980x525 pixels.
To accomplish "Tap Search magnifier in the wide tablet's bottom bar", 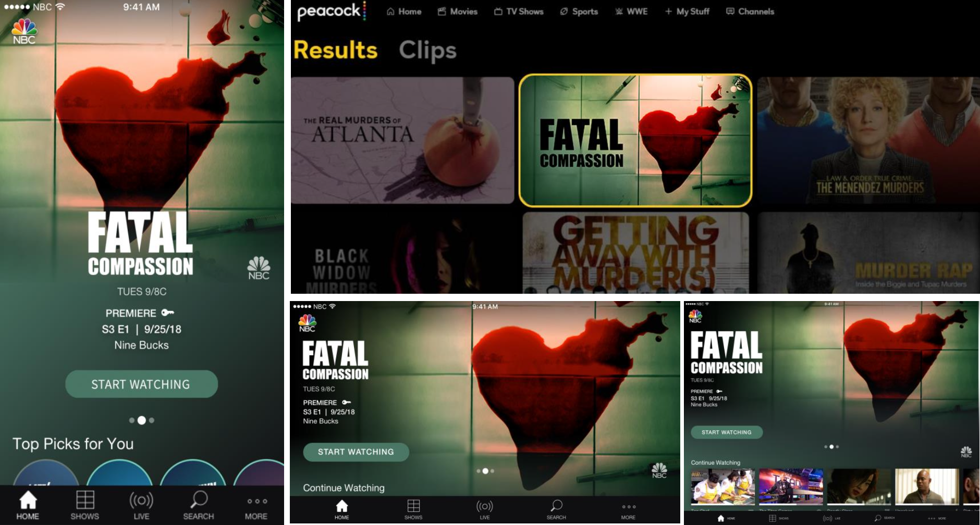I will [x=556, y=506].
